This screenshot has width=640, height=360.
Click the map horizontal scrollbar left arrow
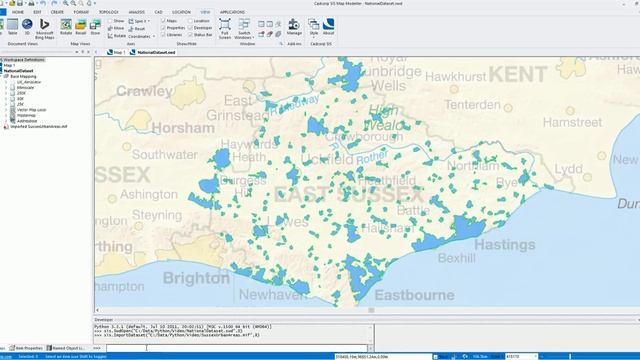coord(97,310)
